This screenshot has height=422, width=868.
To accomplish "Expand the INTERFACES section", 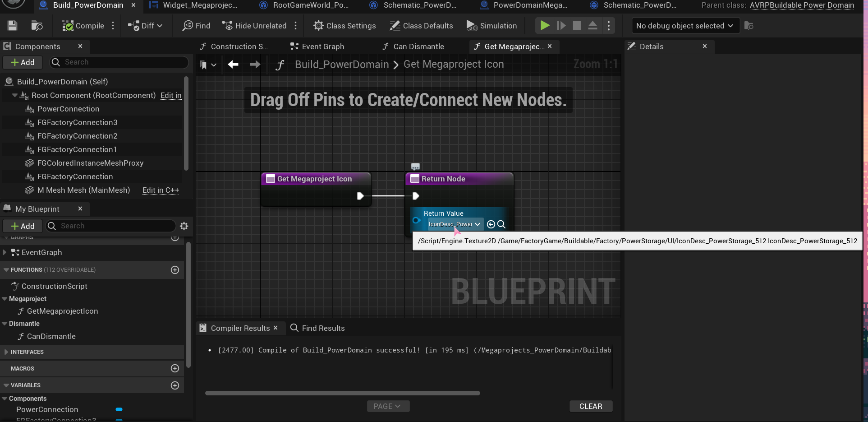I will coord(6,352).
